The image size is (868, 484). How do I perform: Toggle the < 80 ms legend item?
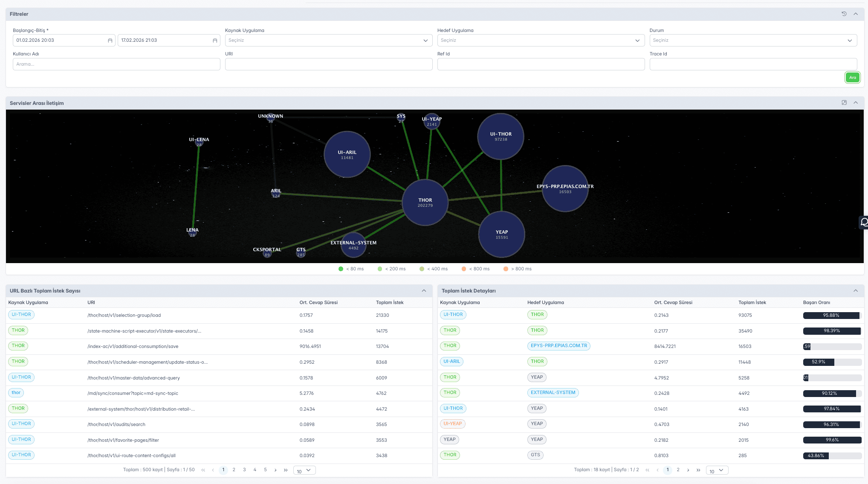[x=351, y=269]
